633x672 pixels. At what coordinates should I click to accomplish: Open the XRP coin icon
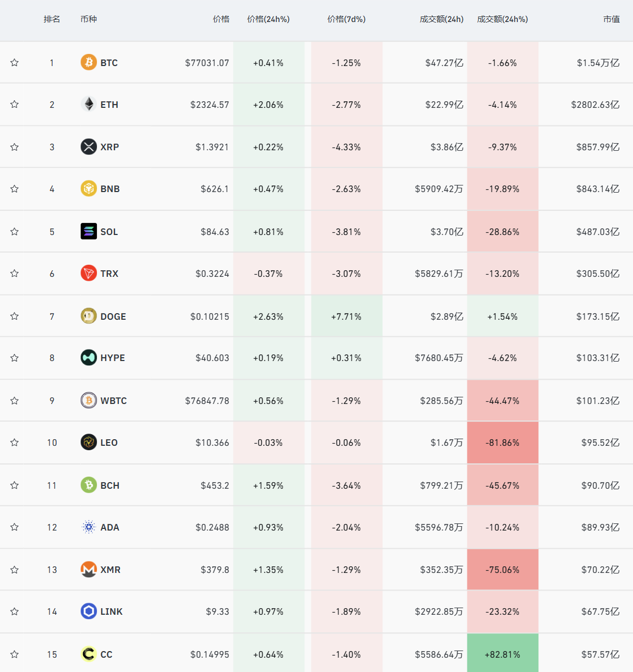tap(89, 147)
